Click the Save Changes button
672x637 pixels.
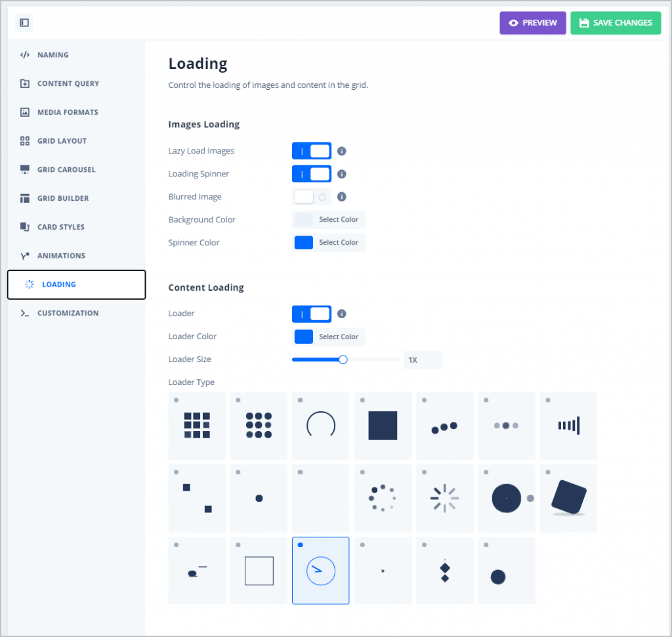pyautogui.click(x=616, y=22)
